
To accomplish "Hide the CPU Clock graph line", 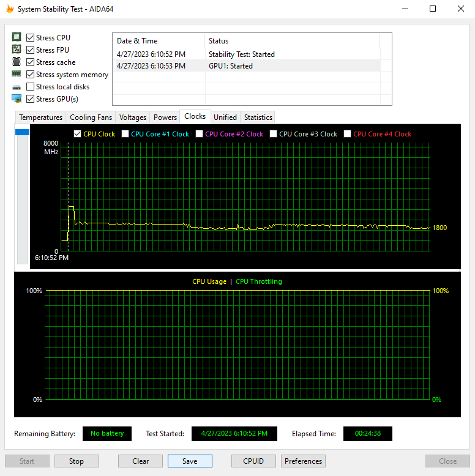I will [x=78, y=134].
